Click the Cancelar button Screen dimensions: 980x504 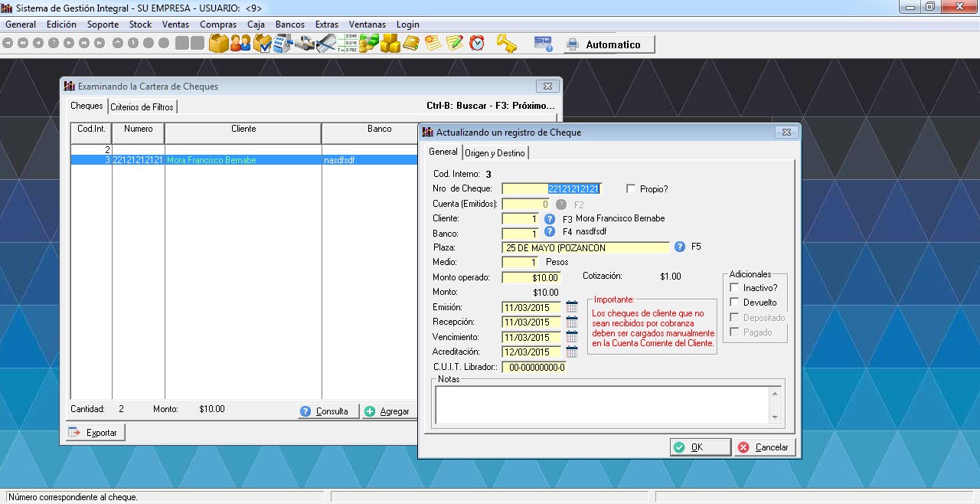coord(763,447)
